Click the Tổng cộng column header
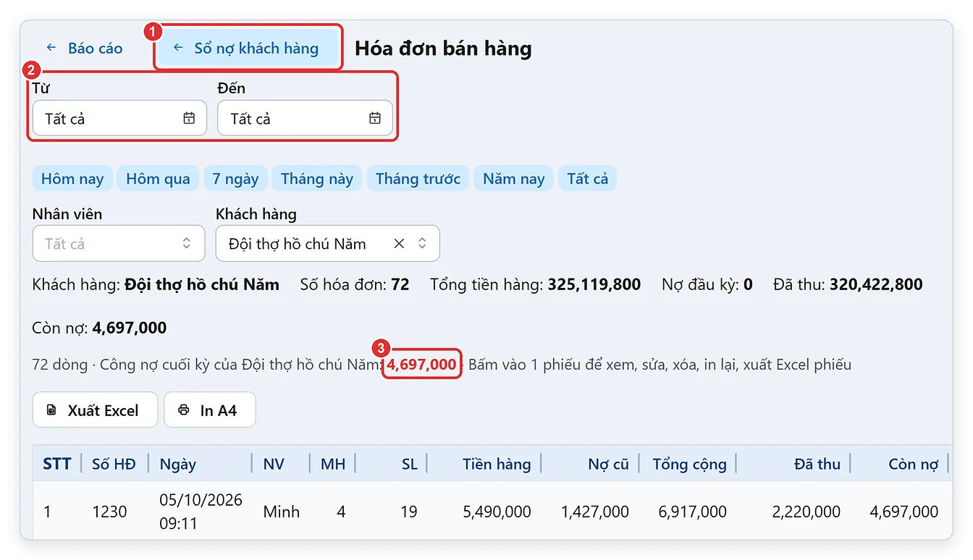 [688, 464]
